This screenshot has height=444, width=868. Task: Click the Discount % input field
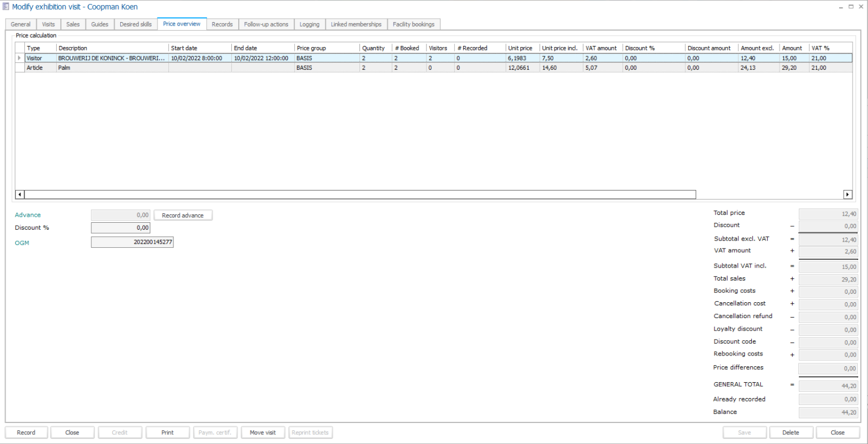click(x=120, y=228)
